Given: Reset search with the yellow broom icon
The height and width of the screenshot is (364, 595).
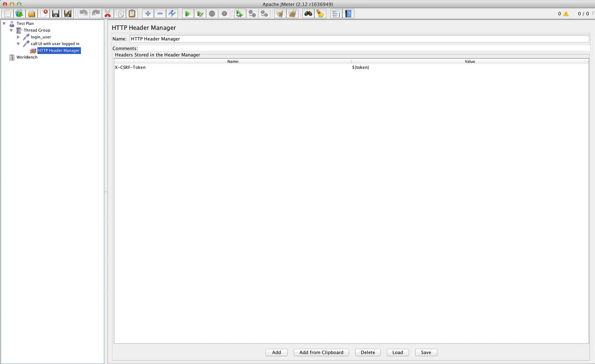Looking at the screenshot, I should (320, 14).
